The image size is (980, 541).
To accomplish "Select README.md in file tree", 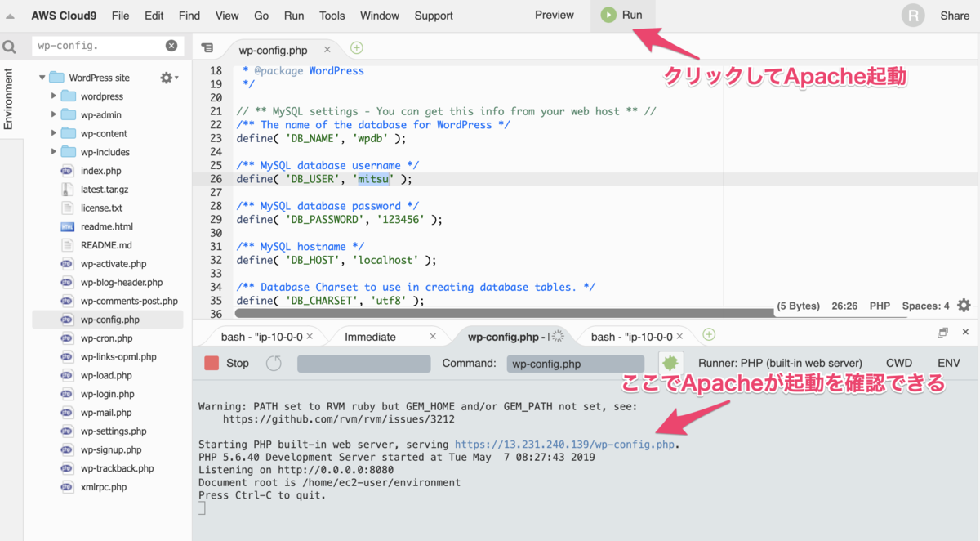I will 108,245.
